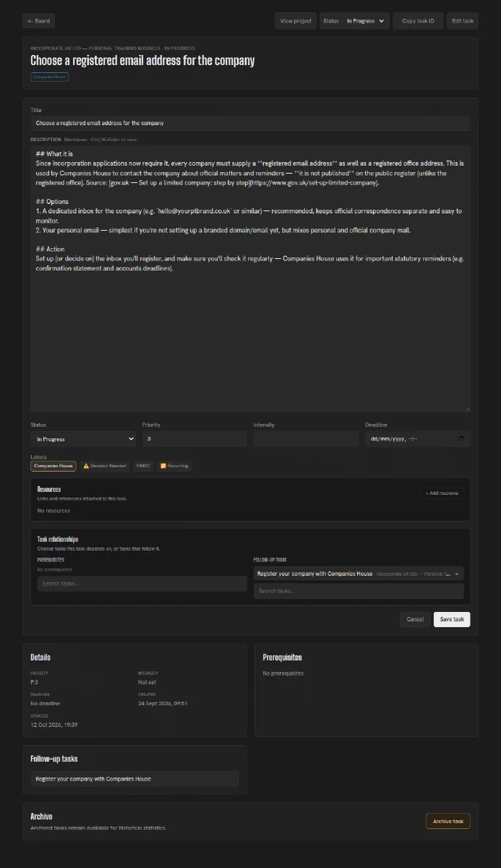Open the header Status dropdown showing In Progress
501x868 pixels.
[x=354, y=21]
